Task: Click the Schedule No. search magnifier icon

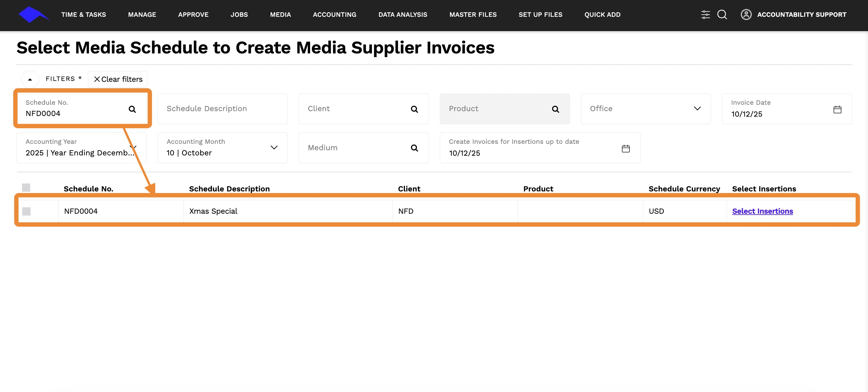Action: 132,109
